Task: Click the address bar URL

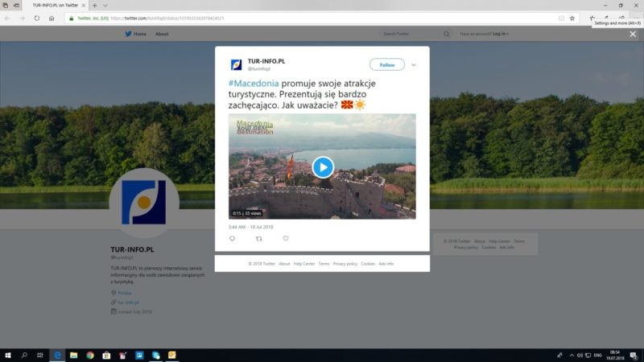Action: coord(167,19)
